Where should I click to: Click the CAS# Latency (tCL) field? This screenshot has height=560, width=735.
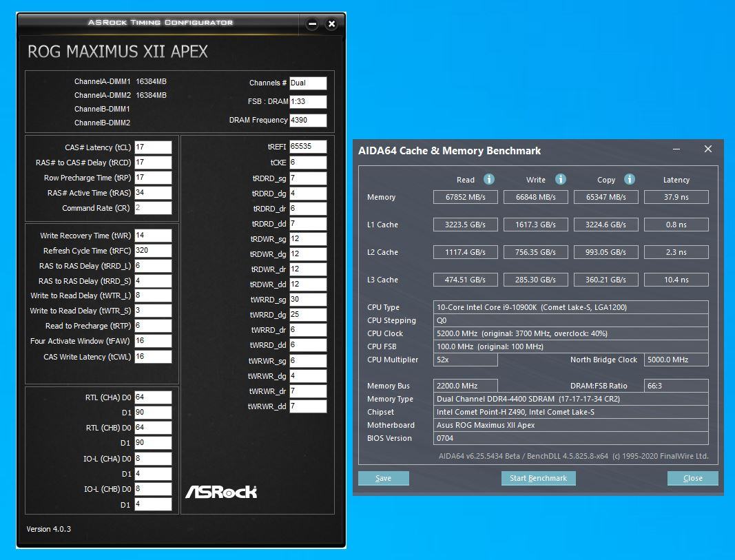154,147
